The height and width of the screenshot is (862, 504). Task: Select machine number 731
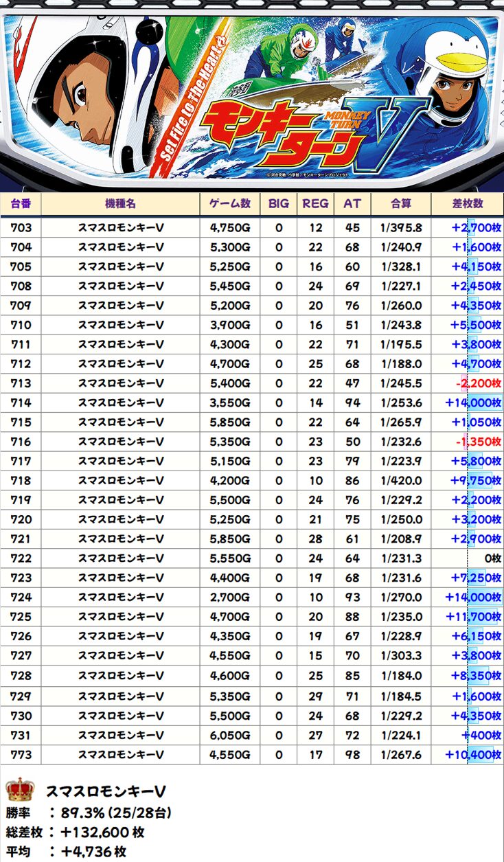[x=21, y=736]
